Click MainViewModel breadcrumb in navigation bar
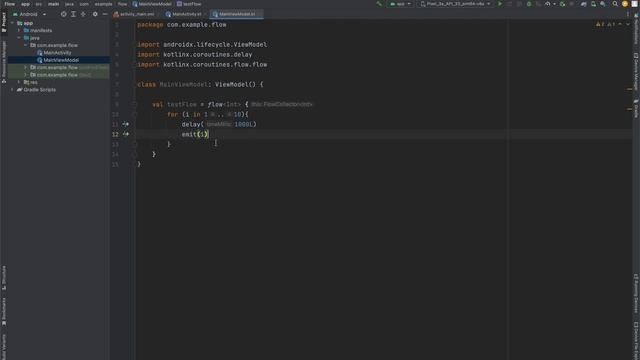Viewport: 640px width, 360px height. pyautogui.click(x=152, y=4)
